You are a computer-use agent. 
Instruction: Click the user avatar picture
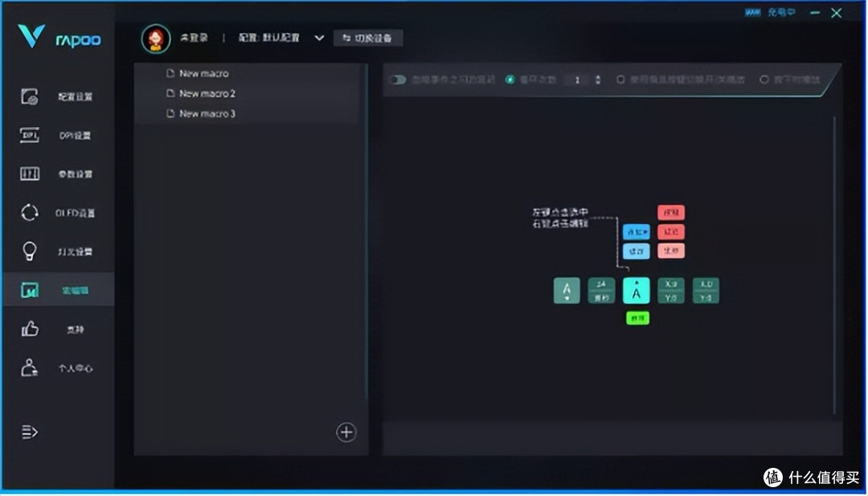pyautogui.click(x=156, y=39)
